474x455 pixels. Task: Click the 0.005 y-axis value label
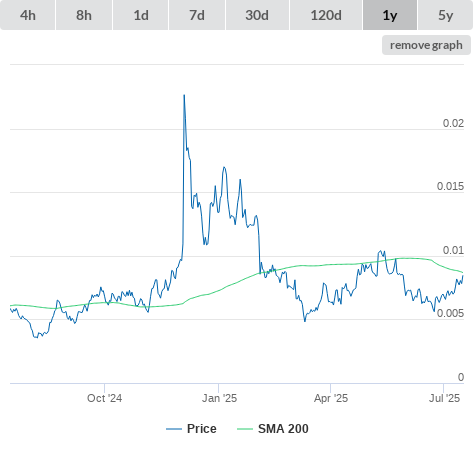coord(450,314)
